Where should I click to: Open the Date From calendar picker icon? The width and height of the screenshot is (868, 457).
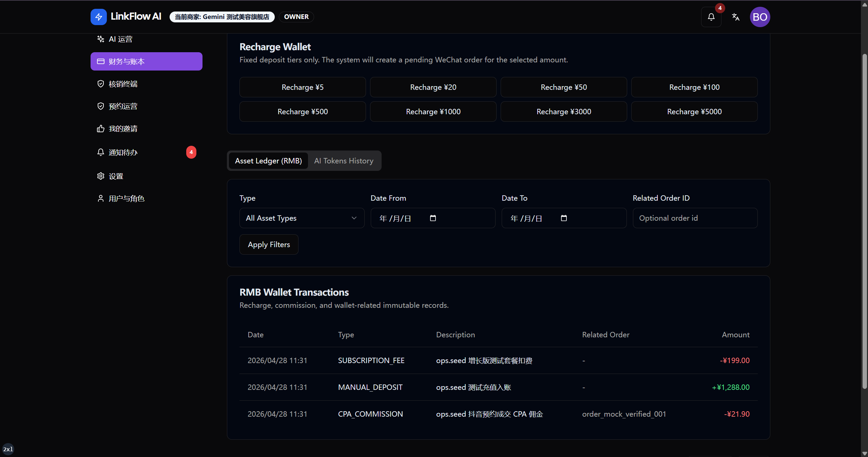(433, 218)
